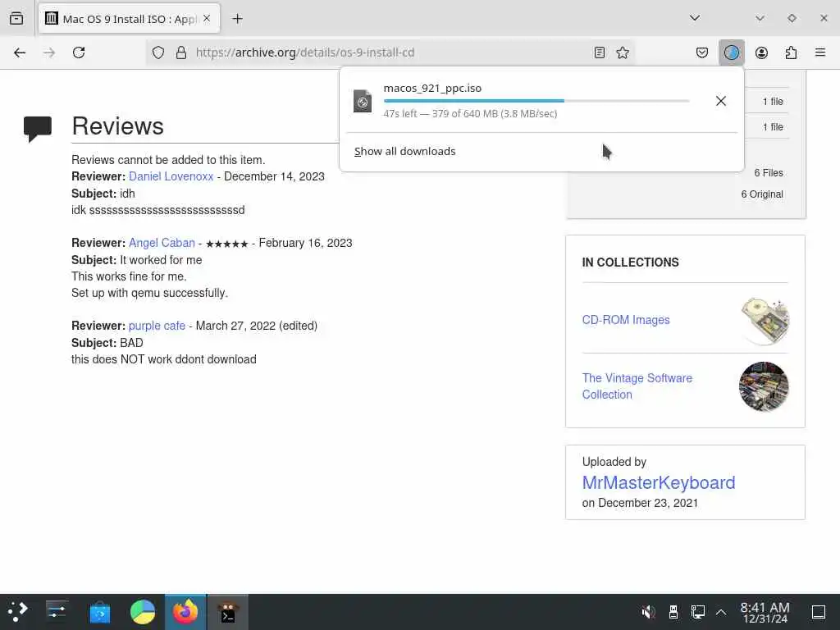This screenshot has width=840, height=630.
Task: Open uploader MrMasterKeyboard profile
Action: [659, 482]
